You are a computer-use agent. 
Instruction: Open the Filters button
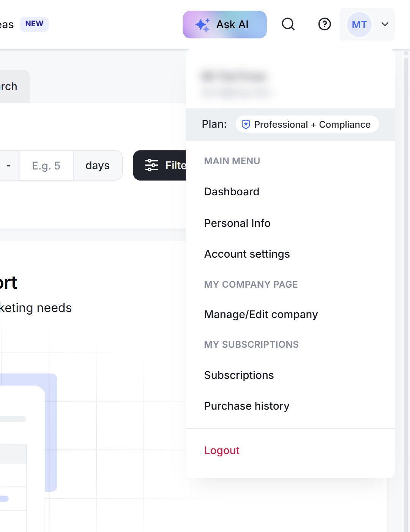(x=160, y=165)
